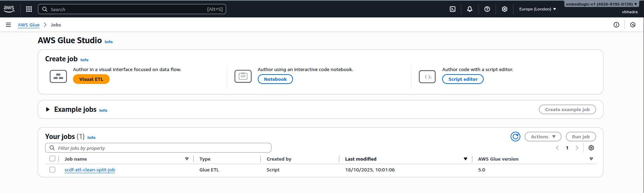The width and height of the screenshot is (644, 193).
Task: Expand the Example jobs section
Action: pos(48,109)
